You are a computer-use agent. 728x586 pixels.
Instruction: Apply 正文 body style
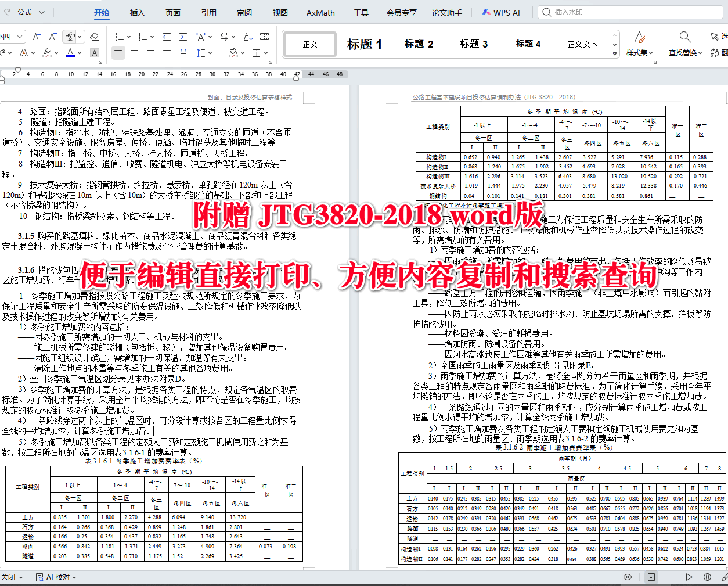tap(310, 44)
